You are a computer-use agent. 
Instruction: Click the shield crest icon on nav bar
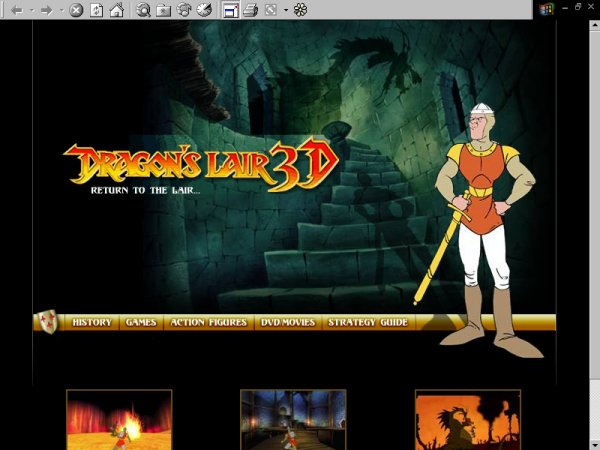(49, 321)
